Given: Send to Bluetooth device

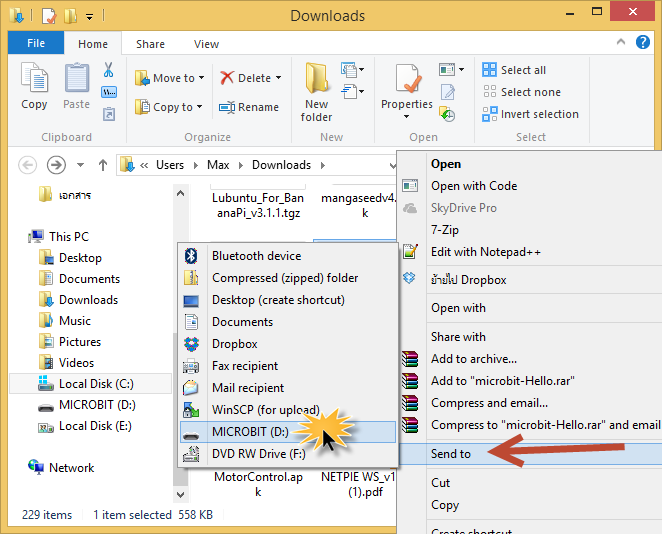Looking at the screenshot, I should click(x=288, y=256).
